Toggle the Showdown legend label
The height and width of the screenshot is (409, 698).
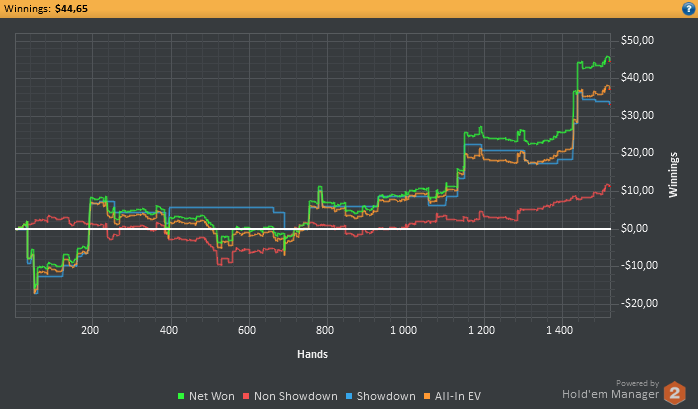coord(386,396)
